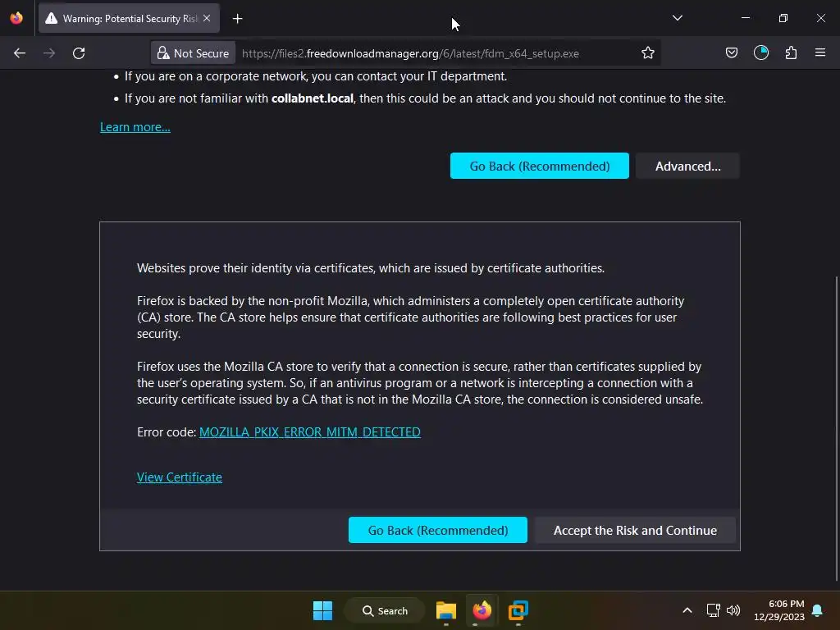Close the Warning: Potential Security Risk tab
The height and width of the screenshot is (630, 840).
click(x=207, y=18)
